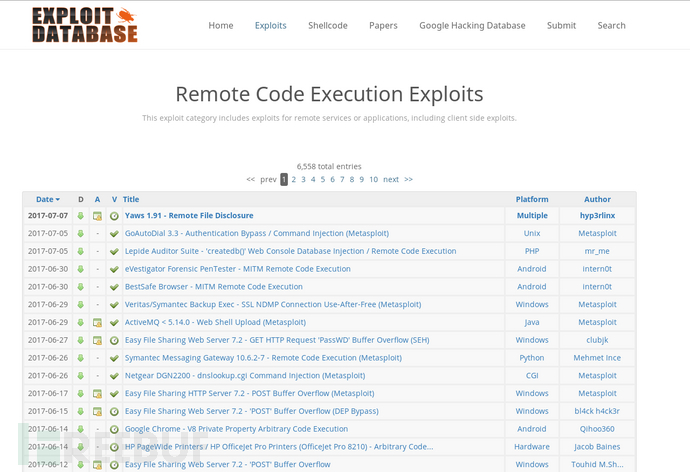Get vulnerable app for ActiveMQ entry

(x=97, y=323)
